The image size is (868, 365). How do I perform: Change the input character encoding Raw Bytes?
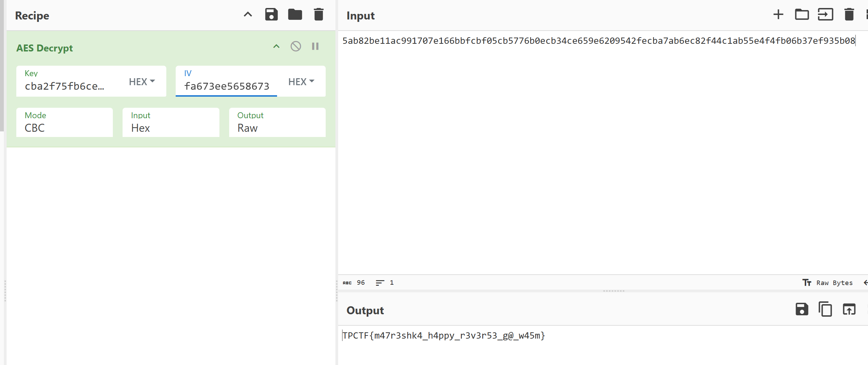(x=827, y=283)
